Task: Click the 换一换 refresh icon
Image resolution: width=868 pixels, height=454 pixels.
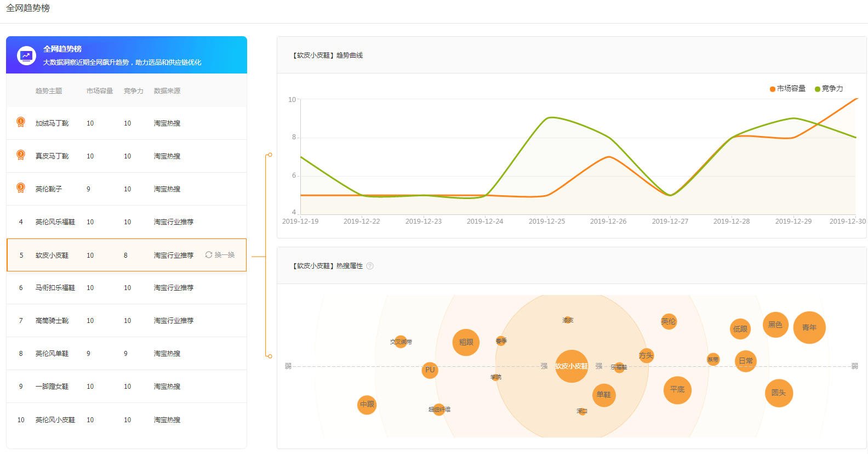Action: 209,255
